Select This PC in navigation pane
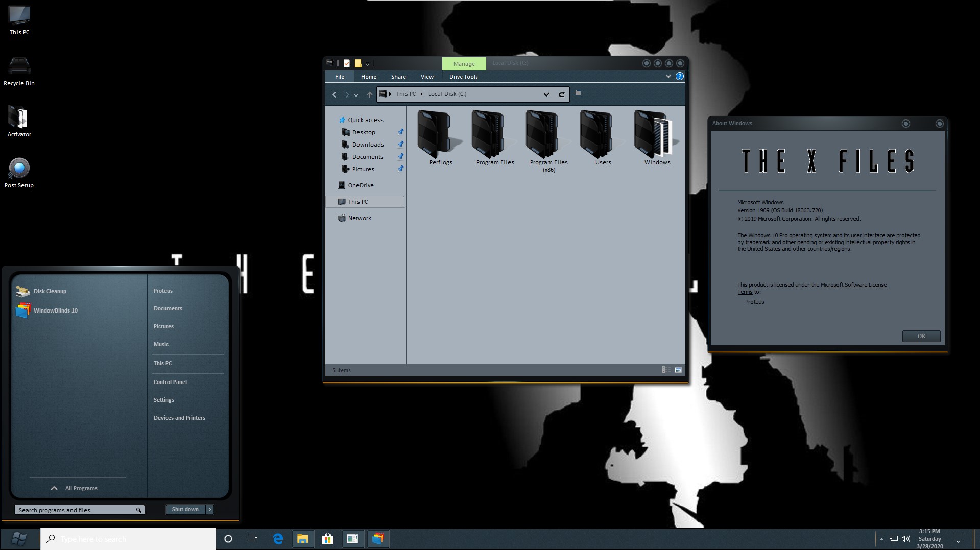The height and width of the screenshot is (550, 980). [x=365, y=202]
